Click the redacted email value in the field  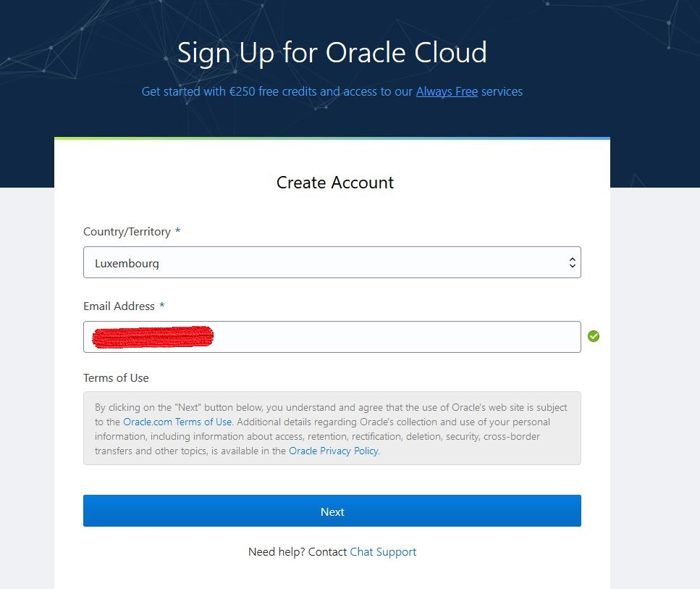point(151,336)
